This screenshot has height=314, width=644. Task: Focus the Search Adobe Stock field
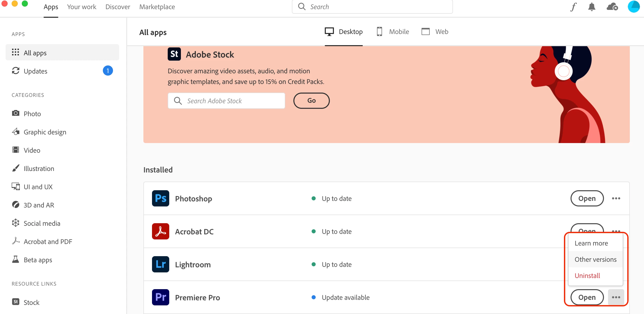(226, 101)
